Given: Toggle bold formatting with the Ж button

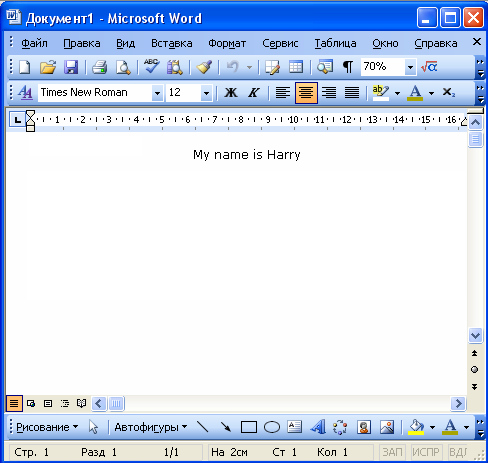Looking at the screenshot, I should [x=231, y=93].
